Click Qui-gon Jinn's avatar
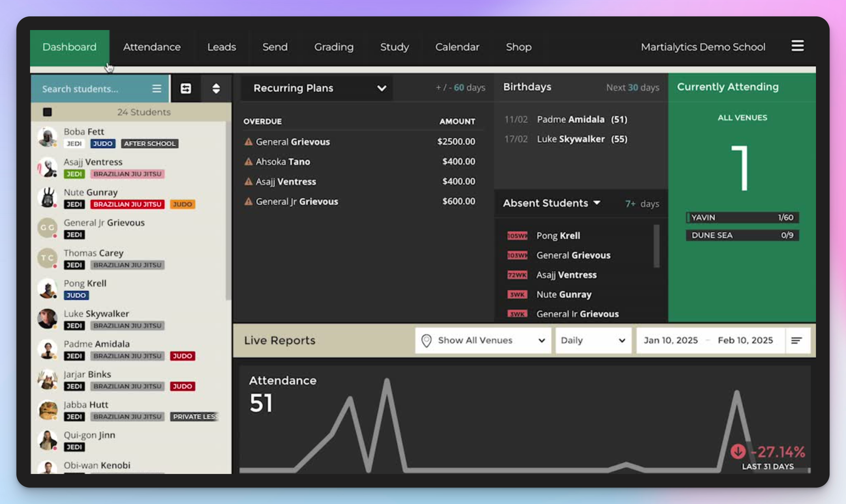The image size is (846, 504). [47, 440]
